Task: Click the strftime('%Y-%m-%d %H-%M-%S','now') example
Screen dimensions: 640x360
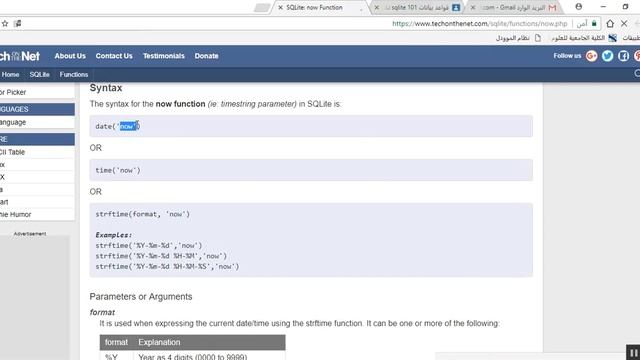Action: (167, 267)
